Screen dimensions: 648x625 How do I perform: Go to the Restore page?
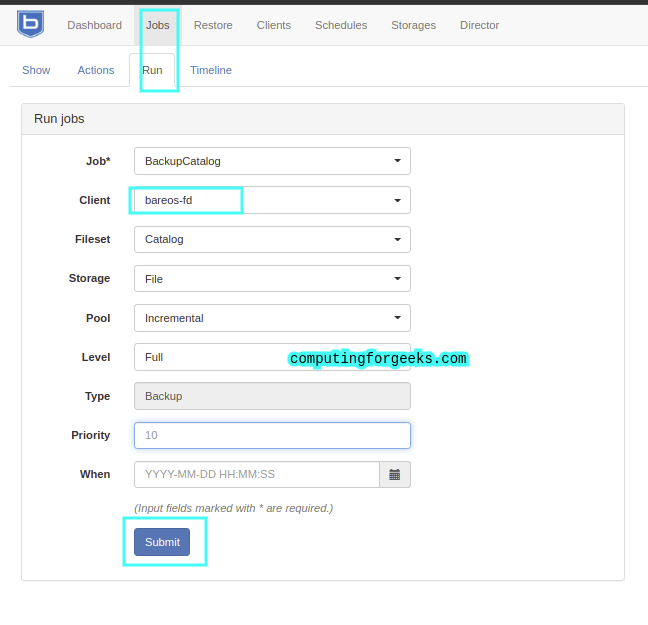tap(213, 25)
